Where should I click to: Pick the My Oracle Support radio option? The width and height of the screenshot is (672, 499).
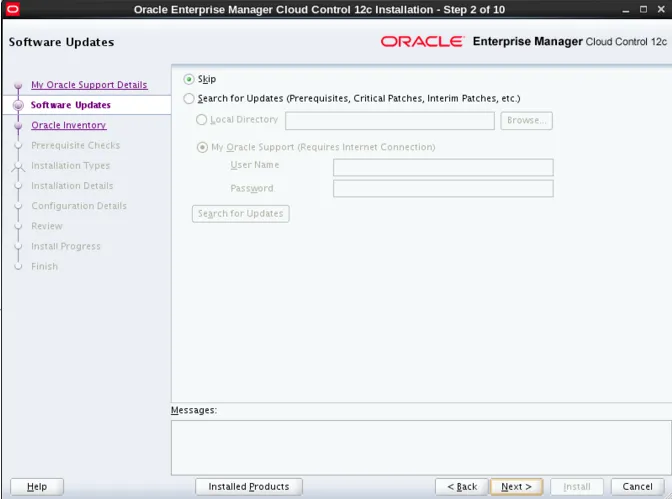click(x=202, y=147)
